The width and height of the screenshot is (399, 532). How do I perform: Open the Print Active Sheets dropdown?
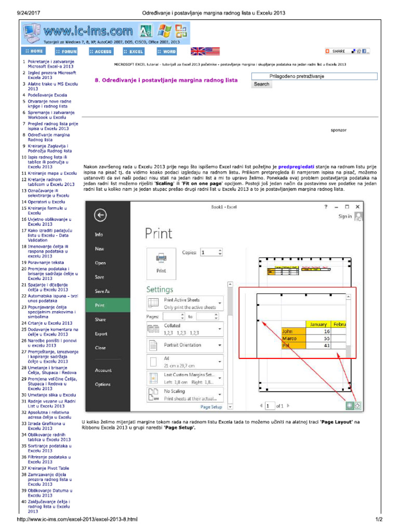click(x=185, y=303)
